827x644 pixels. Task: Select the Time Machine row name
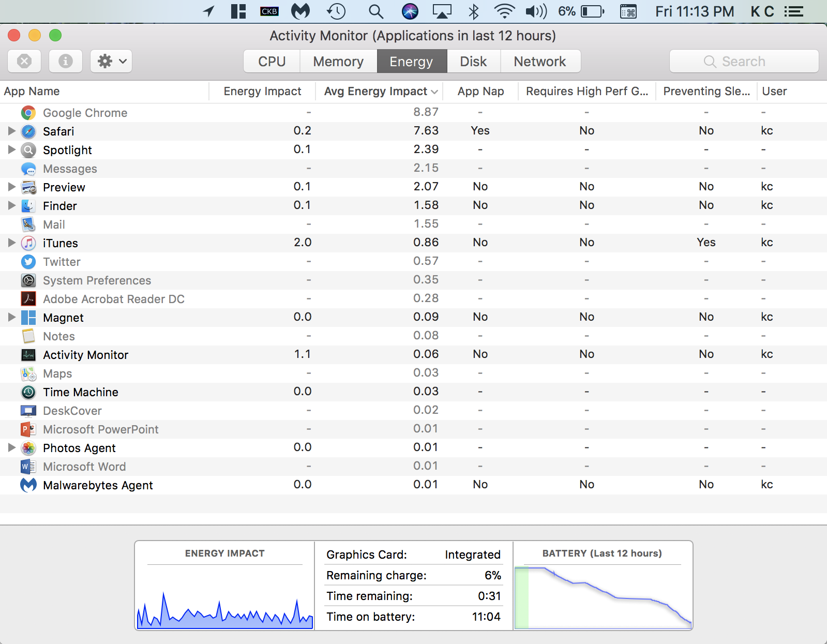point(81,392)
